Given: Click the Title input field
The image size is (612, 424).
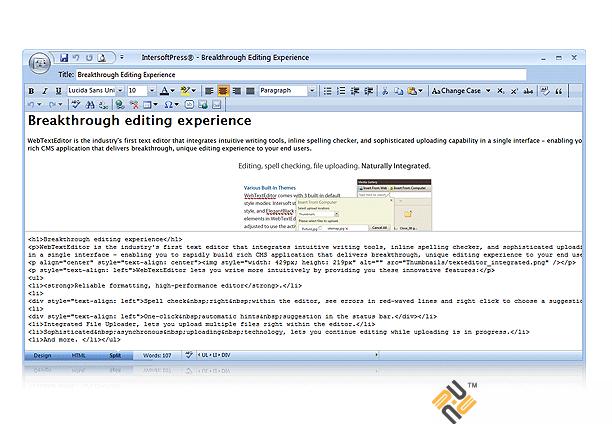Looking at the screenshot, I should tap(301, 75).
